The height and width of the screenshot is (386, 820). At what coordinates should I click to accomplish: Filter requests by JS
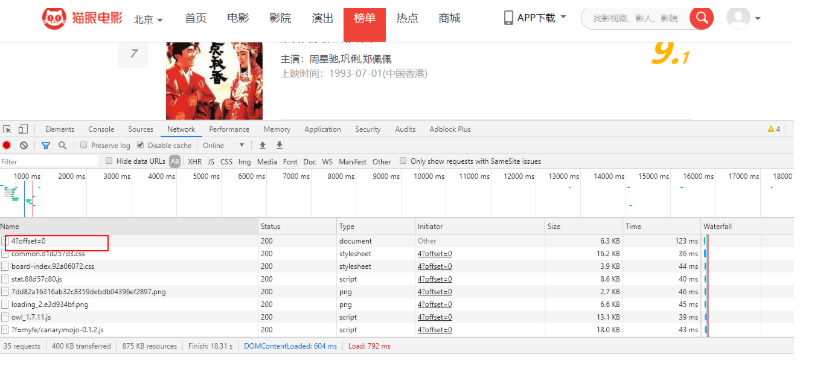pyautogui.click(x=211, y=162)
